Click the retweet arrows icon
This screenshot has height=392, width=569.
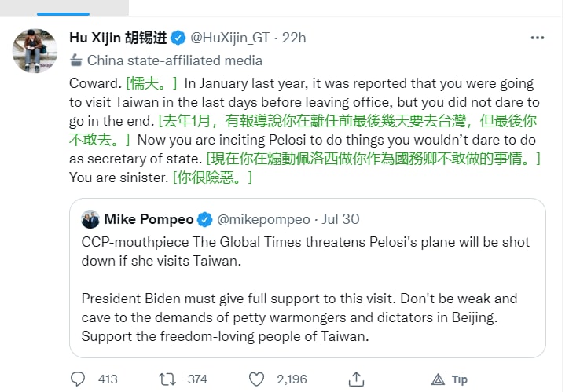[167, 379]
